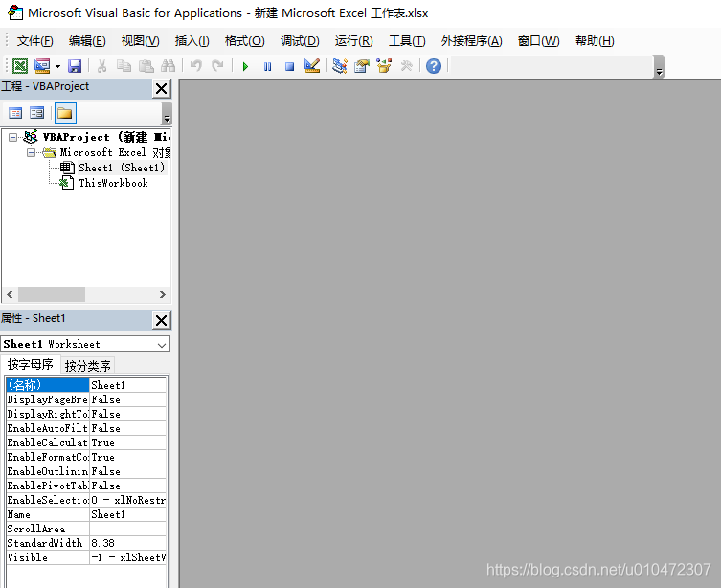Collapse the VBAProject tree node
Image resolution: width=721 pixels, height=588 pixels.
(12, 137)
